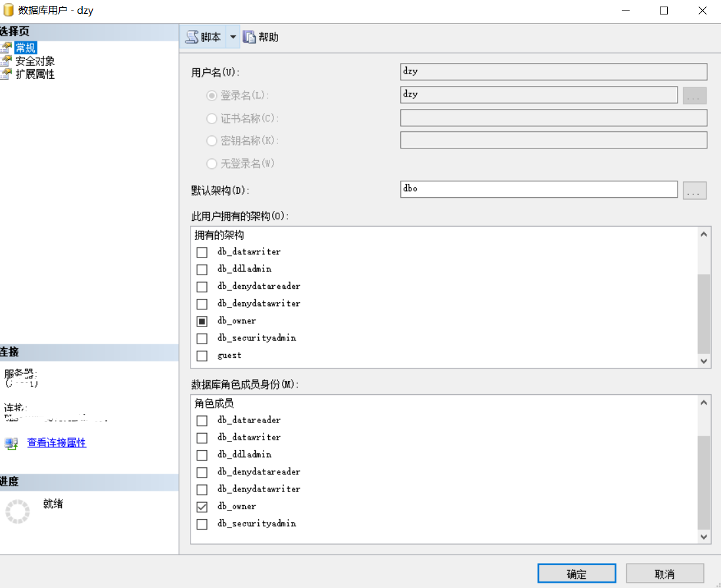This screenshot has height=588, width=721.
Task: Click the icon beside 查看连接属性 link
Action: pyautogui.click(x=11, y=443)
